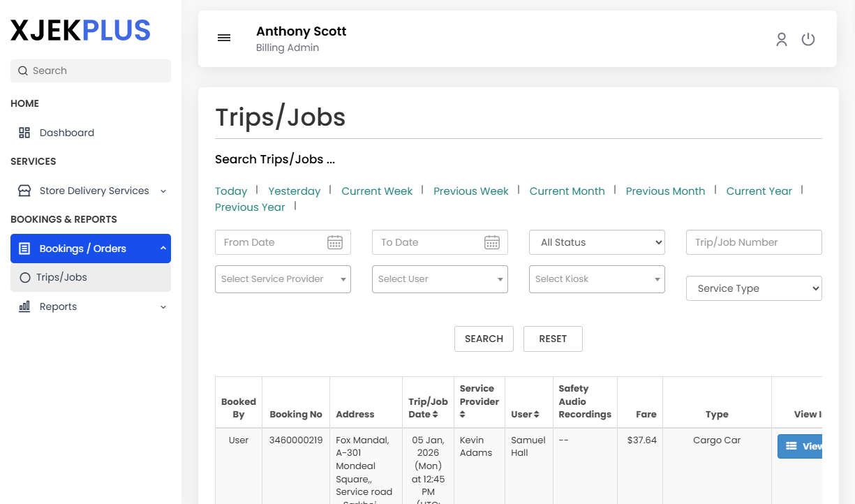Open the Previous Month filter link
Viewport: 855px width, 504px height.
665,191
